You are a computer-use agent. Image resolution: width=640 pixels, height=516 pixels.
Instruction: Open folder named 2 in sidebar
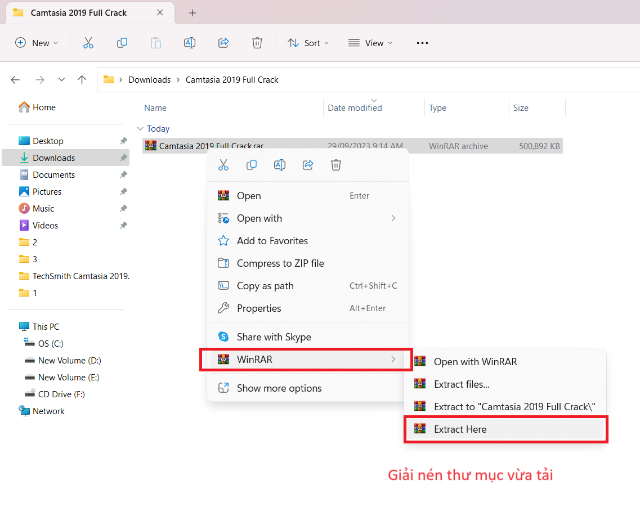coord(28,242)
